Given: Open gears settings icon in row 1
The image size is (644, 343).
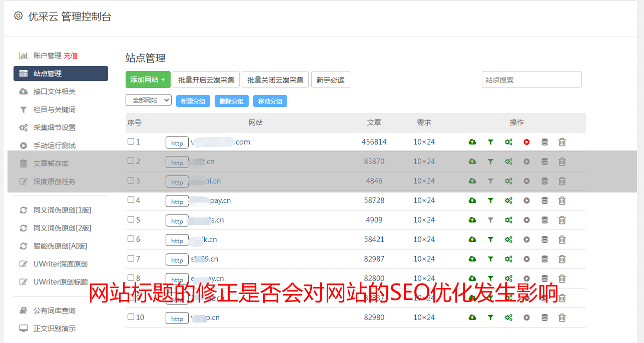Looking at the screenshot, I should (x=508, y=142).
